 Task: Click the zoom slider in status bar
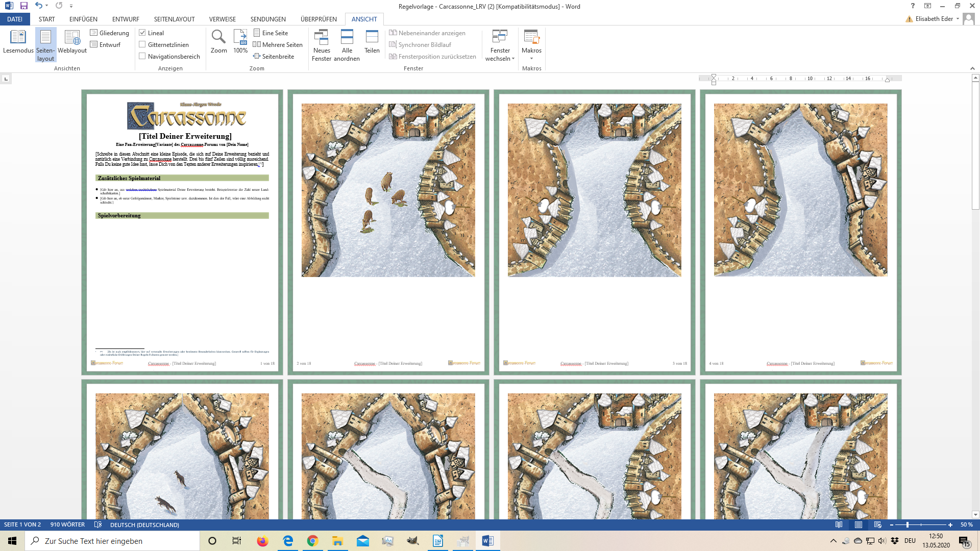(x=908, y=524)
